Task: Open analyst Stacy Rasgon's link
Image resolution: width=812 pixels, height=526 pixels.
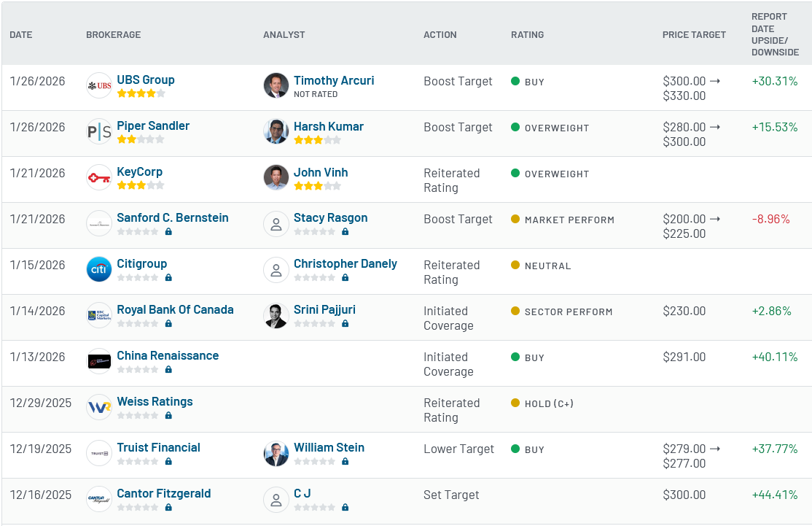Action: [331, 217]
